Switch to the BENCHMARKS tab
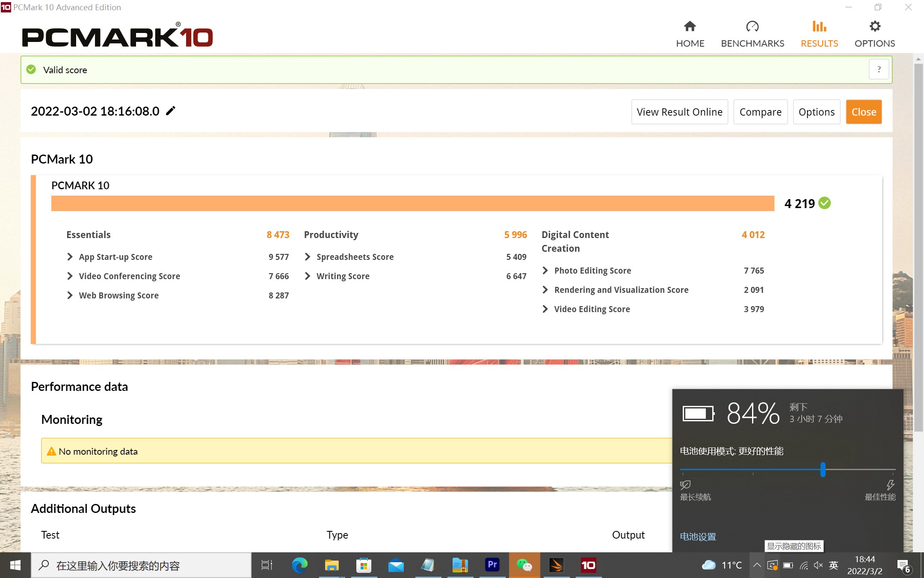 (752, 34)
